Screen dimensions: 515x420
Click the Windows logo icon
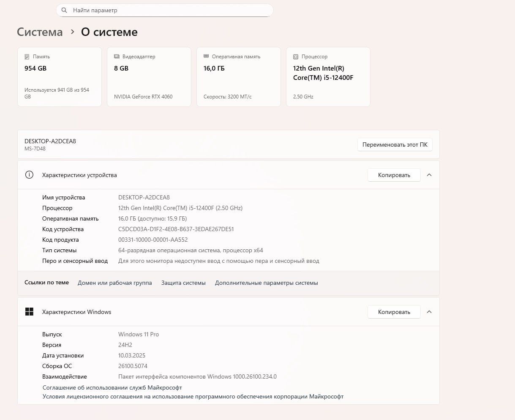tap(29, 312)
